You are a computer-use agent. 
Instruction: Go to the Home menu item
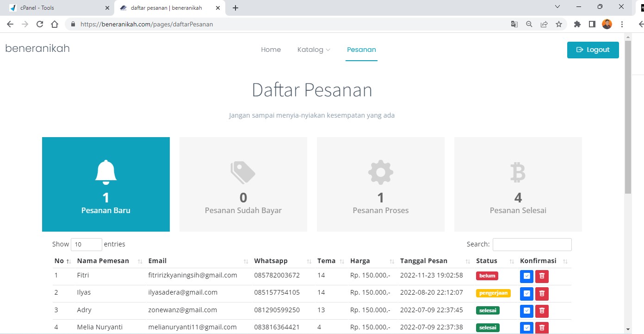click(271, 50)
